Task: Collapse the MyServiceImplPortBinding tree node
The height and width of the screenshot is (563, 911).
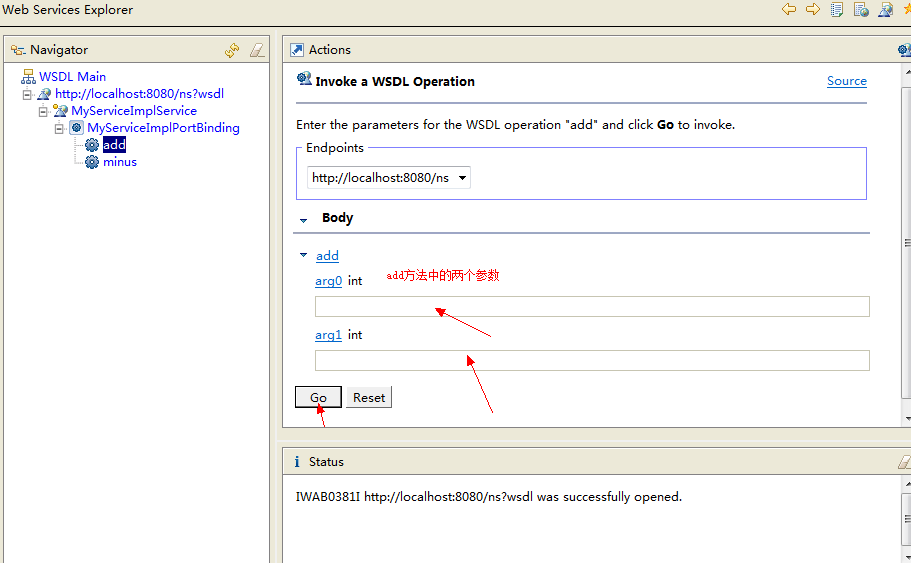Action: coord(59,128)
